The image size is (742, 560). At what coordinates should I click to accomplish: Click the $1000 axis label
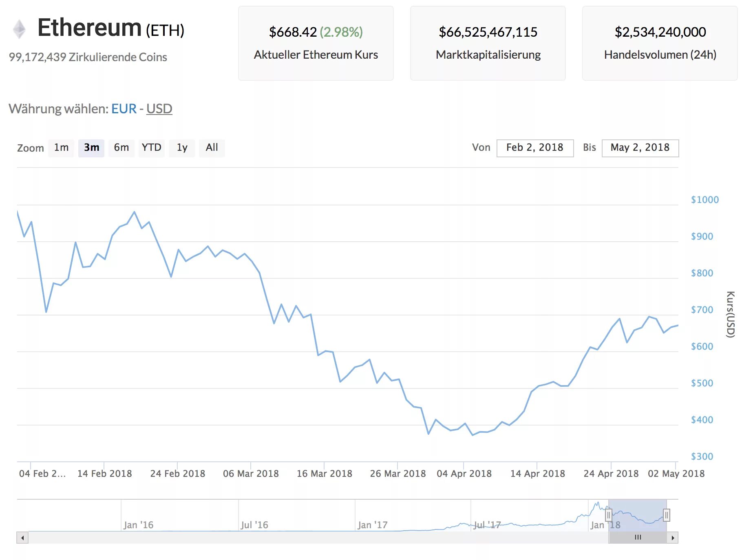(705, 200)
